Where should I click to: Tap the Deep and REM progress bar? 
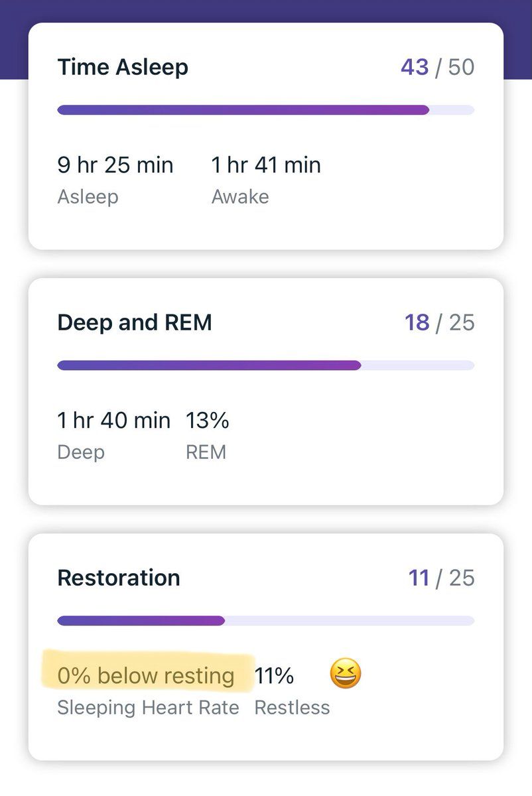[x=265, y=365]
